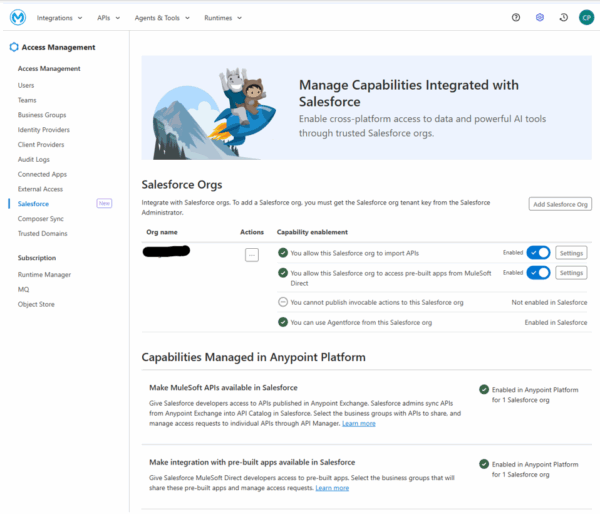The image size is (600, 514).
Task: Expand the Agents & Tools dropdown
Action: 162,18
